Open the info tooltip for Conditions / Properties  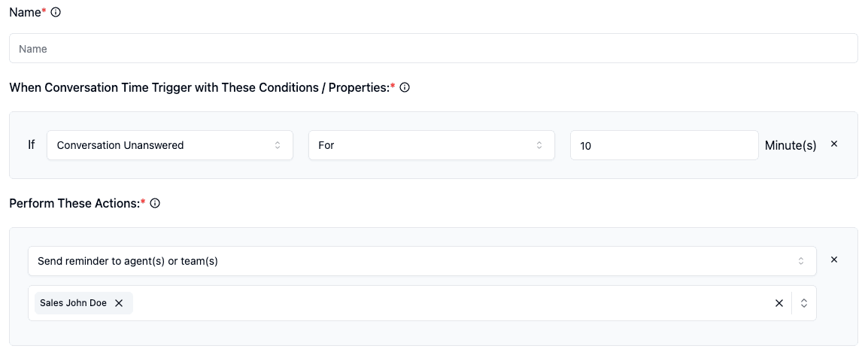[x=405, y=87]
